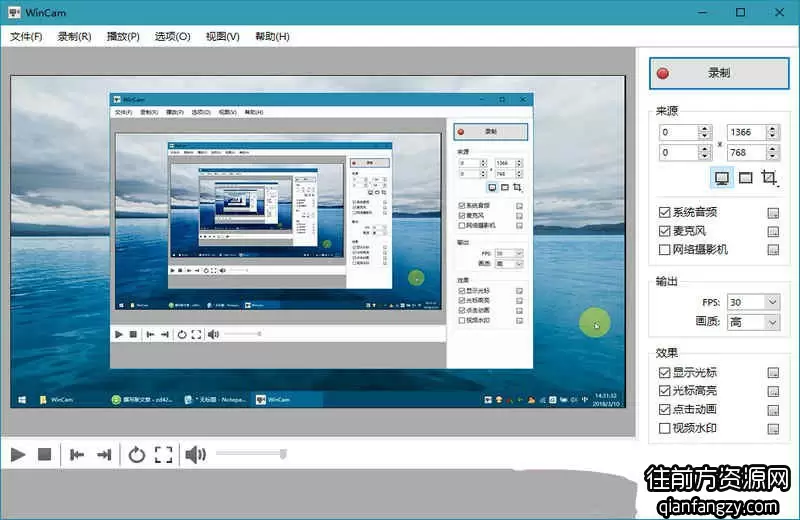Select region crop capture icon
The image size is (800, 520).
(x=769, y=178)
